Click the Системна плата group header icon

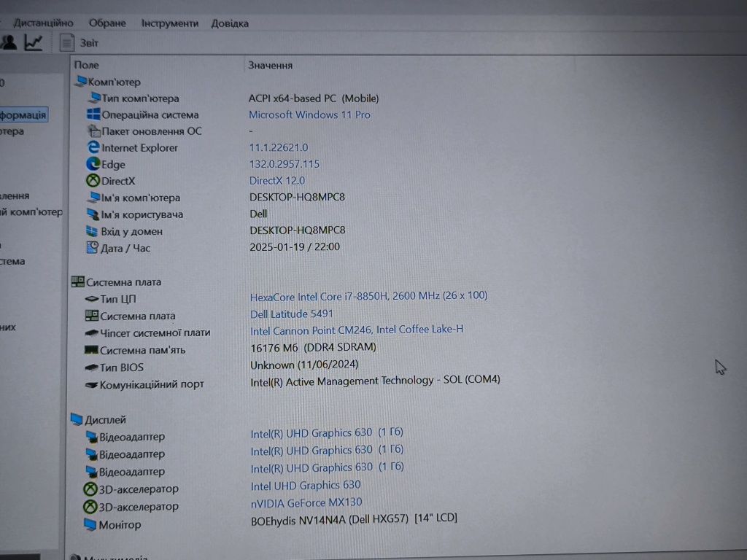tap(77, 281)
